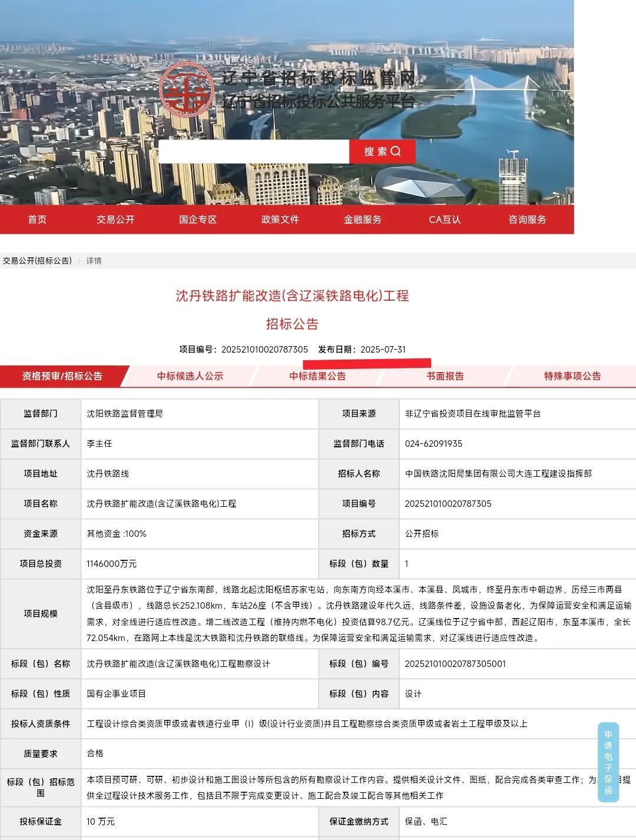Screen dimensions: 636x840
Task: Click the 项目总投资 label cell
Action: click(41, 564)
